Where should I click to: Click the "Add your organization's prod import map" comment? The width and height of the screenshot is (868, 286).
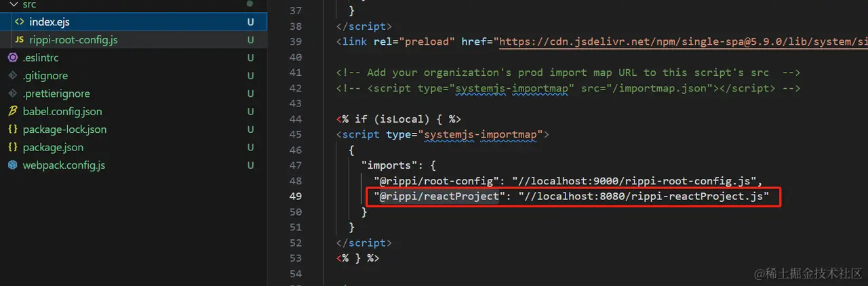click(x=568, y=73)
